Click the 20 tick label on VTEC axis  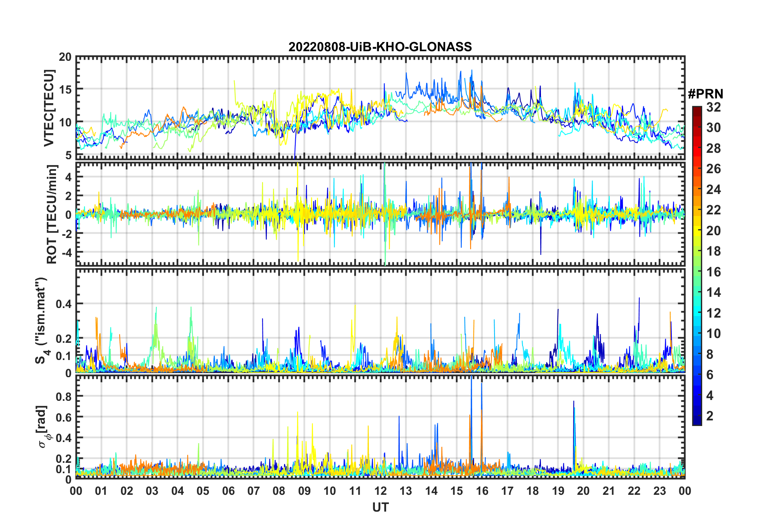point(66,57)
